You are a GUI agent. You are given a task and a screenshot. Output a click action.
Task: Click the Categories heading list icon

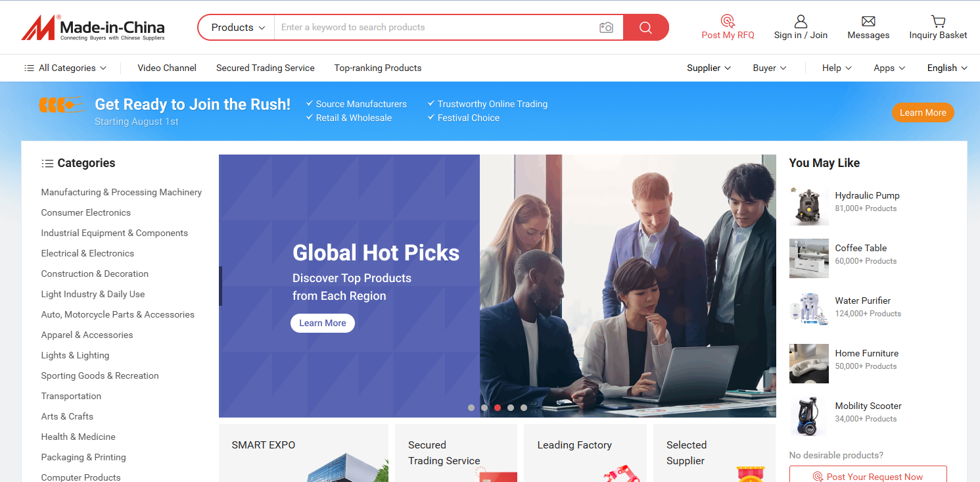click(x=47, y=163)
